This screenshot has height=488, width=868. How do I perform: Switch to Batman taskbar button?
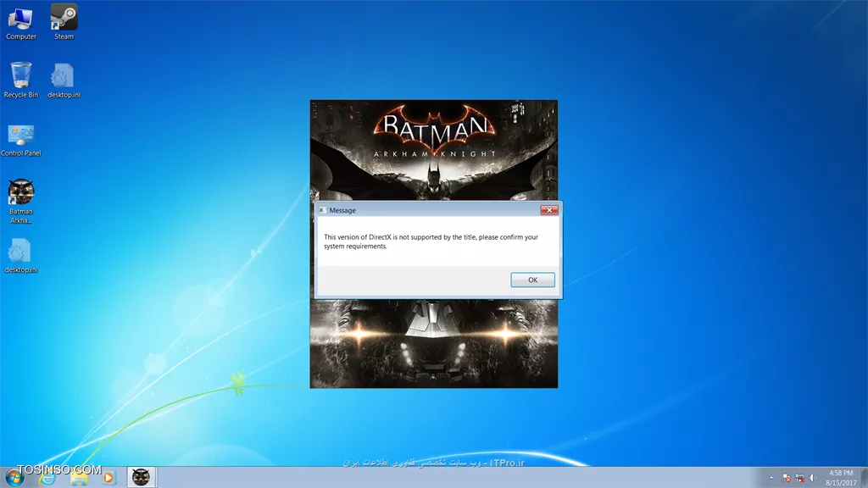point(142,477)
